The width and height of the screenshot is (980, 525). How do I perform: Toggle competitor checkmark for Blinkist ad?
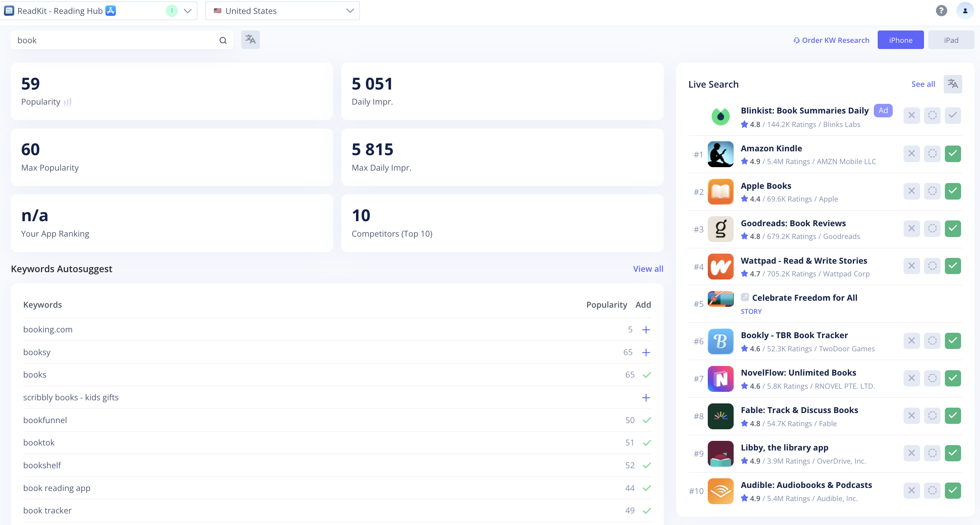pos(953,115)
